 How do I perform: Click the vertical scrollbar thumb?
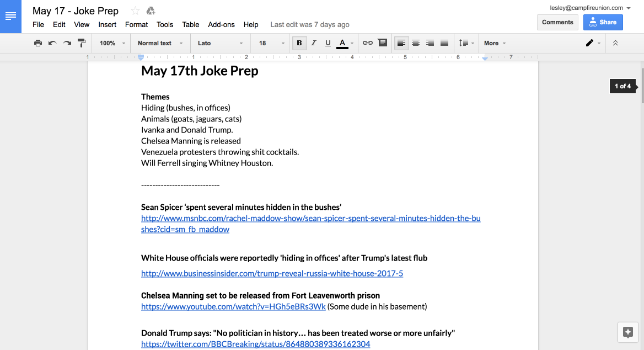pos(642,86)
